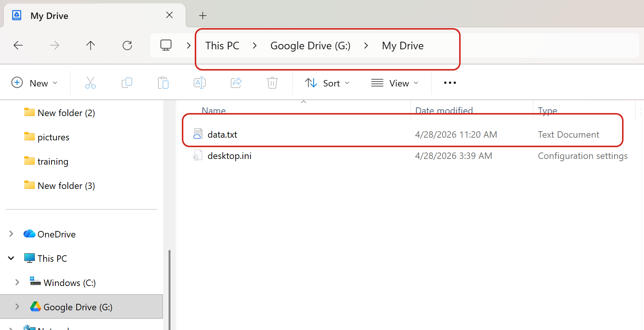Open a new tab with plus button
This screenshot has height=330, width=644.
203,16
